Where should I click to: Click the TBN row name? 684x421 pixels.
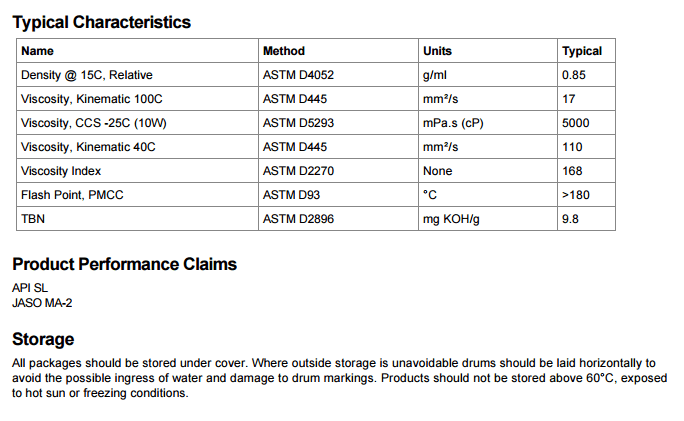point(33,219)
